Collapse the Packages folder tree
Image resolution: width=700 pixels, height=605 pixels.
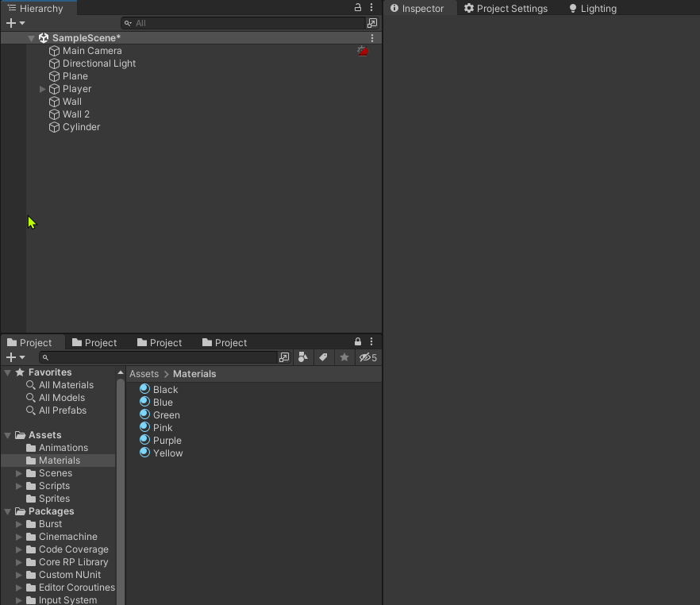(x=7, y=511)
